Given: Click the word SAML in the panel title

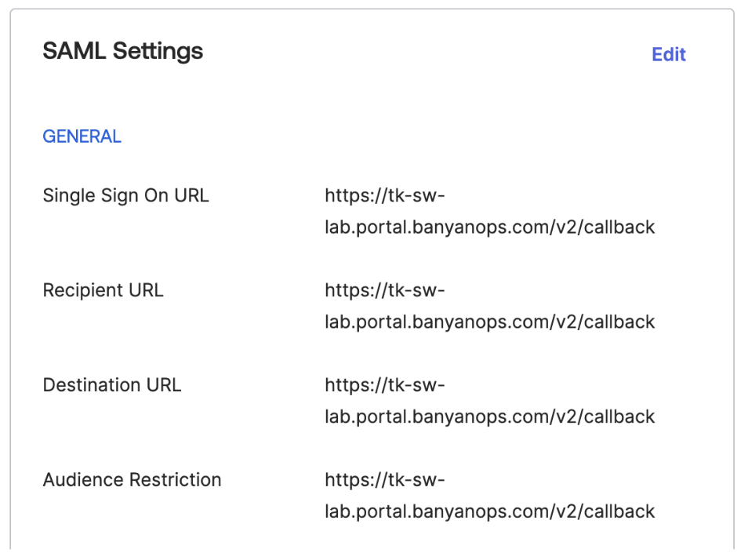Looking at the screenshot, I should click(x=74, y=51).
